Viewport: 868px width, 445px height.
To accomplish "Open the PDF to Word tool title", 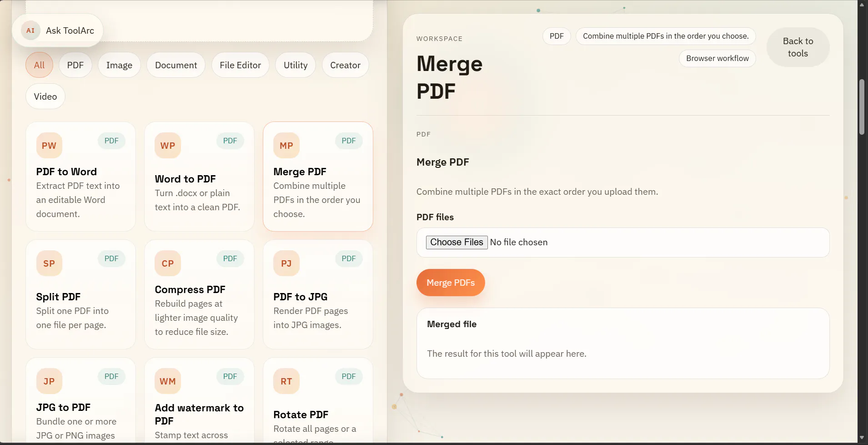I will point(66,172).
